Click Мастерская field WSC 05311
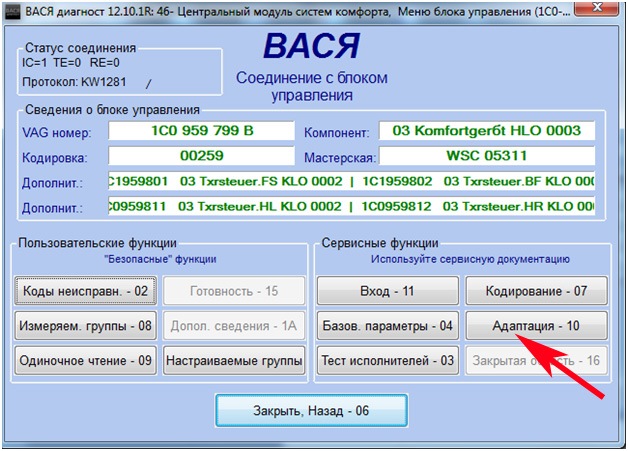Screen dimensions: 628x451 click(x=487, y=155)
